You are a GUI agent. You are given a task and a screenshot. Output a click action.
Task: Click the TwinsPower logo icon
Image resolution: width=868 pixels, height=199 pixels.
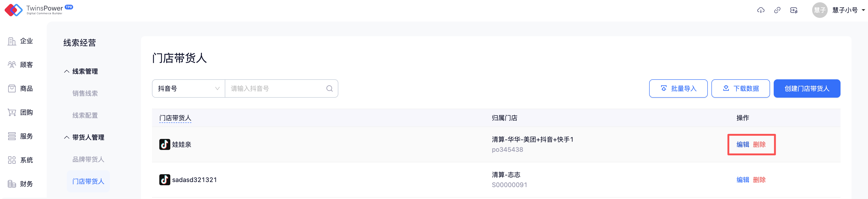coord(14,10)
